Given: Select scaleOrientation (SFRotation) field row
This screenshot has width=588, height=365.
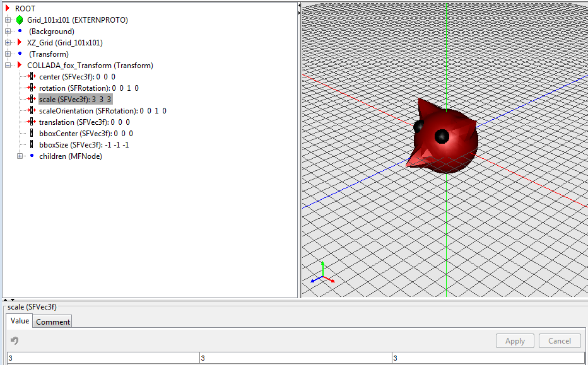Looking at the screenshot, I should [x=103, y=110].
